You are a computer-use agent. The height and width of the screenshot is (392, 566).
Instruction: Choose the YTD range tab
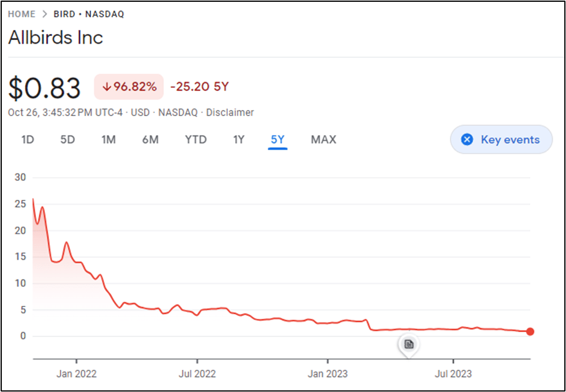coord(196,139)
